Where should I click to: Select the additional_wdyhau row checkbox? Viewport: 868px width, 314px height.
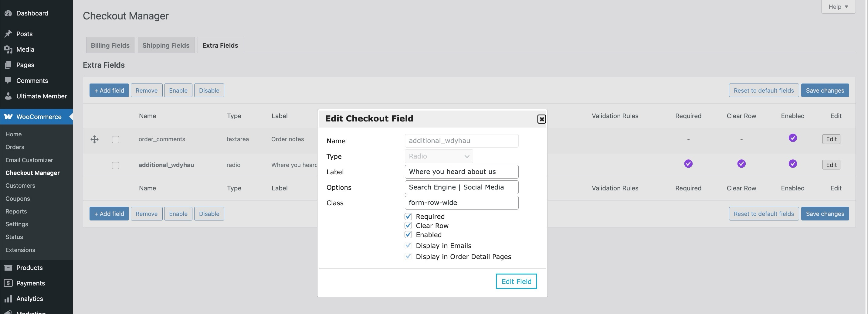116,165
